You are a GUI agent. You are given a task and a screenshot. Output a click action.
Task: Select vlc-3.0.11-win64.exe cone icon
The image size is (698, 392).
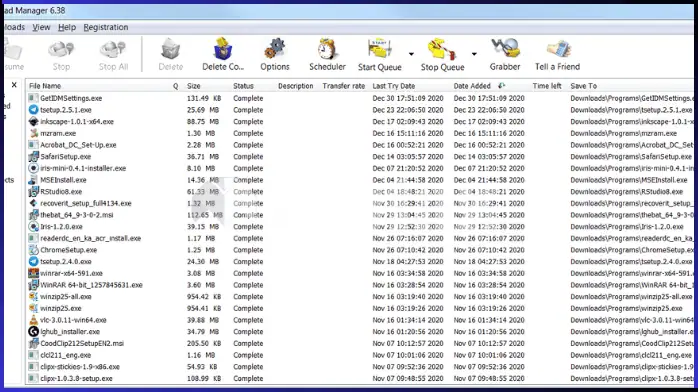click(x=33, y=320)
